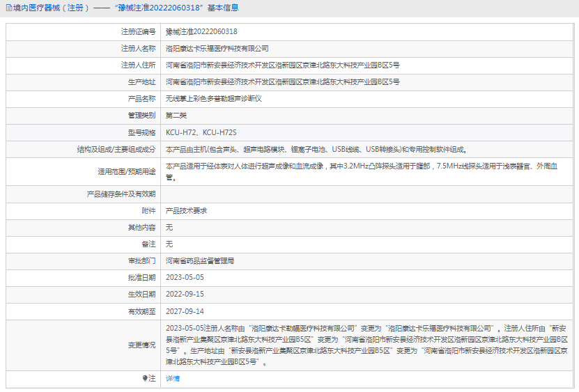Click the bulb icon beside 注
The width and height of the screenshot is (579, 392).
point(145,378)
